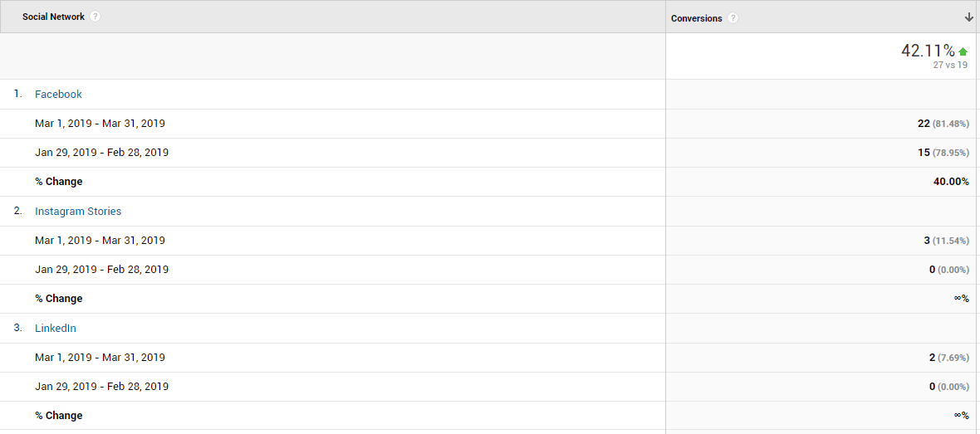Open the Social Network help question mark
This screenshot has height=434, width=980.
pyautogui.click(x=95, y=17)
